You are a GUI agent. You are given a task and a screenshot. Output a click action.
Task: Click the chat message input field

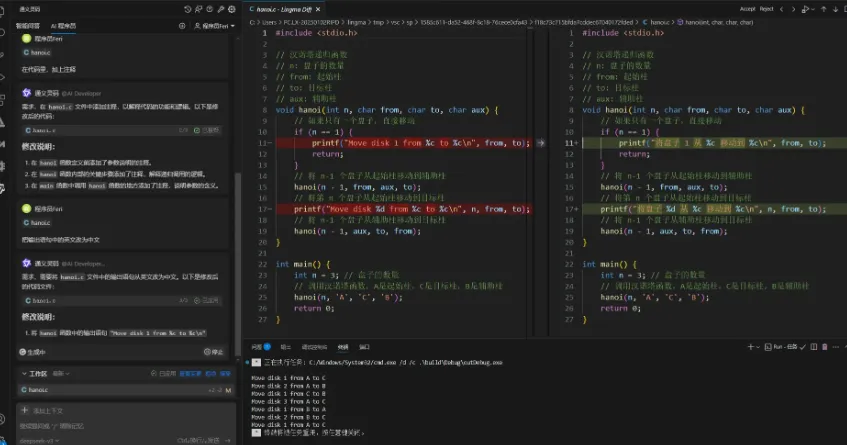[x=125, y=426]
